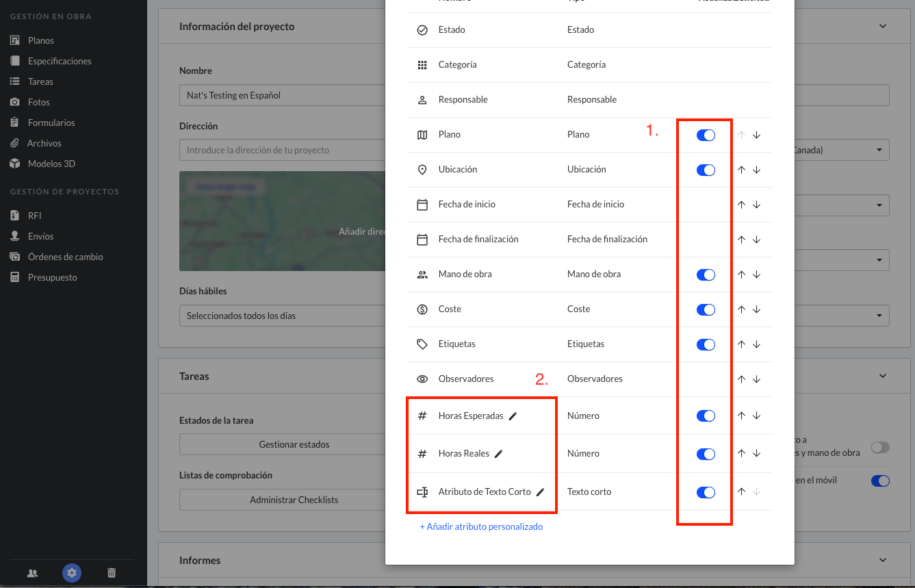Collapse the Tareas section chevron
Image resolution: width=915 pixels, height=588 pixels.
pyautogui.click(x=882, y=376)
